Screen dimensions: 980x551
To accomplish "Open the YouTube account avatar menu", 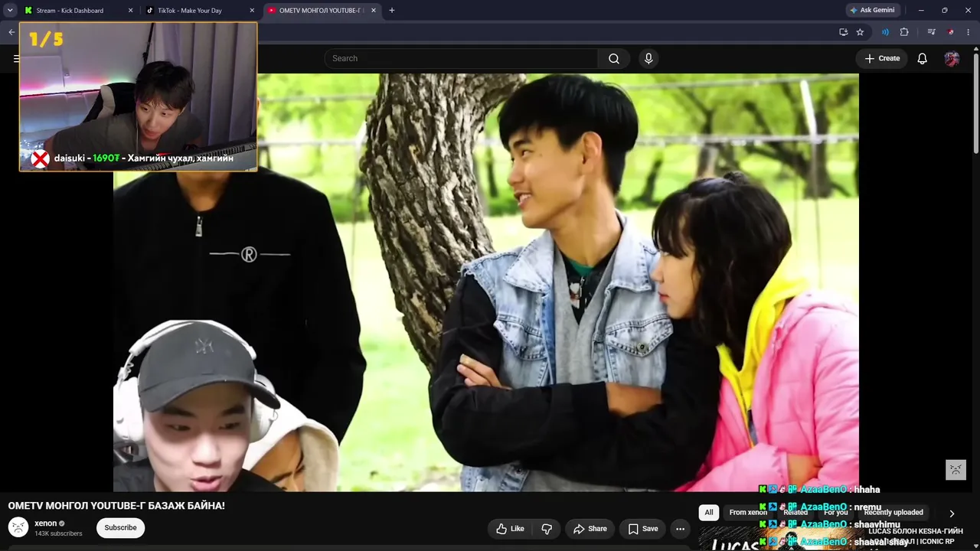I will [952, 59].
